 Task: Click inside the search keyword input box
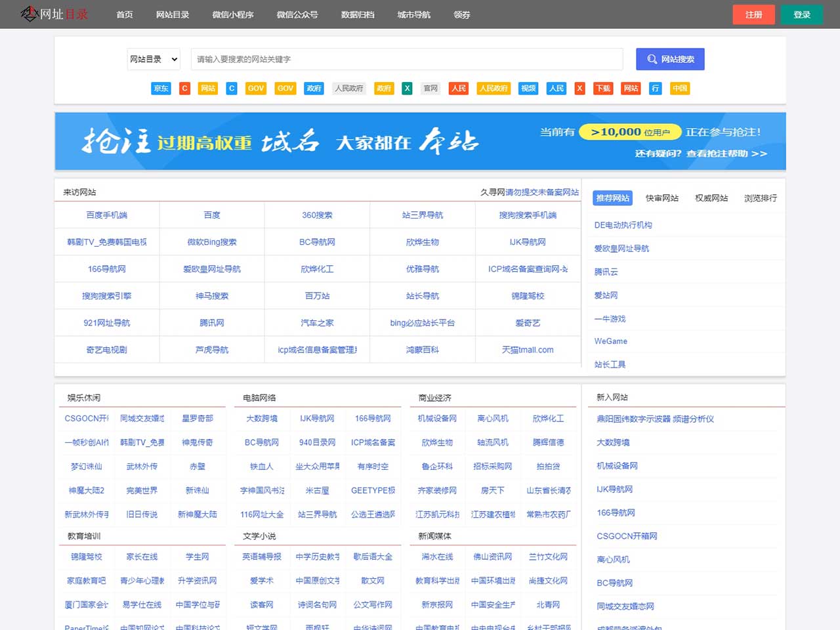(406, 59)
